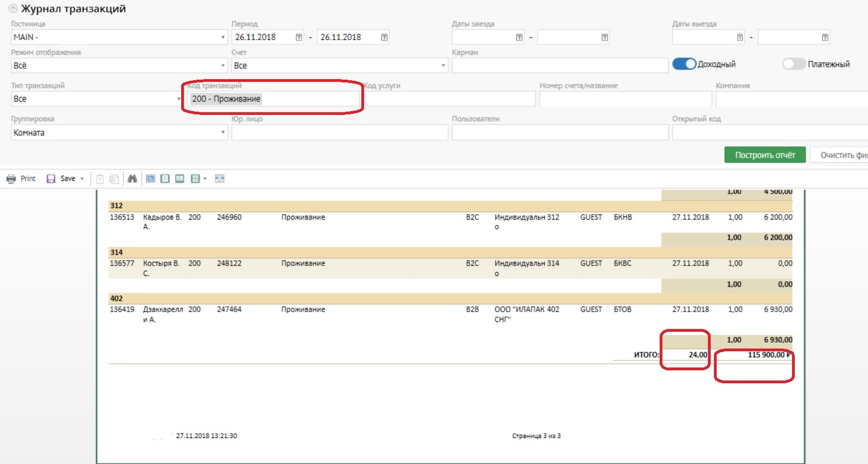Viewport: 868px width, 464px height.
Task: Click the fit page width icon
Action: click(x=220, y=179)
